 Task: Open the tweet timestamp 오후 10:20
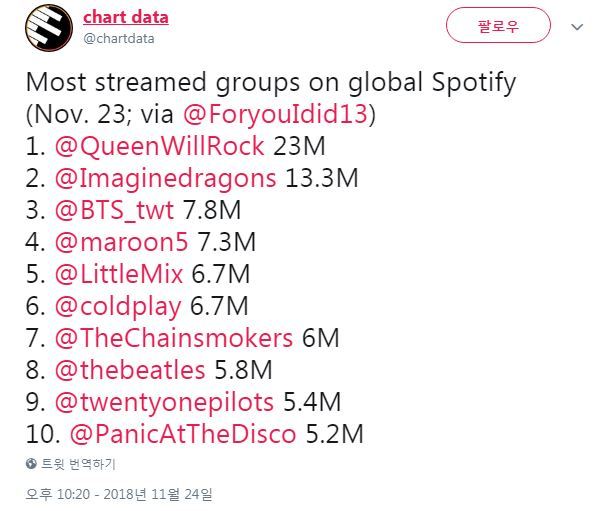coord(119,494)
